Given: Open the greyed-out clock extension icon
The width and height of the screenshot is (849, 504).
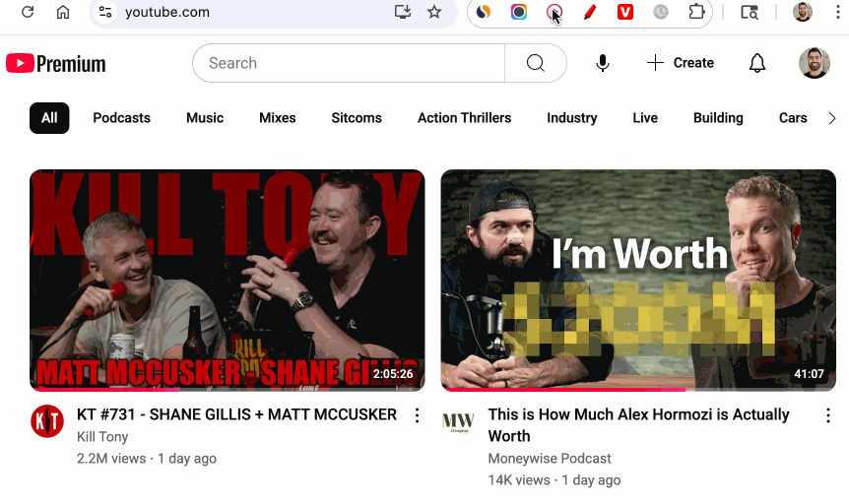Looking at the screenshot, I should (x=661, y=12).
